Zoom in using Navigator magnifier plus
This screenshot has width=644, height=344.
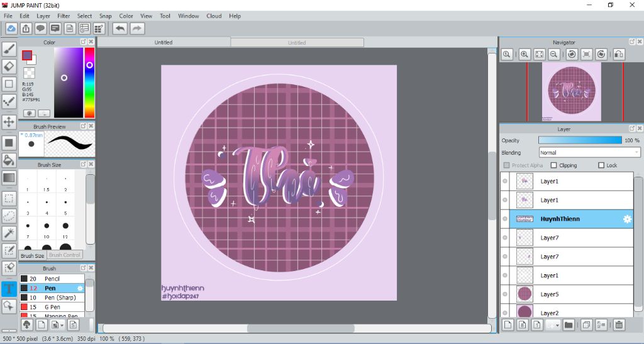click(525, 54)
